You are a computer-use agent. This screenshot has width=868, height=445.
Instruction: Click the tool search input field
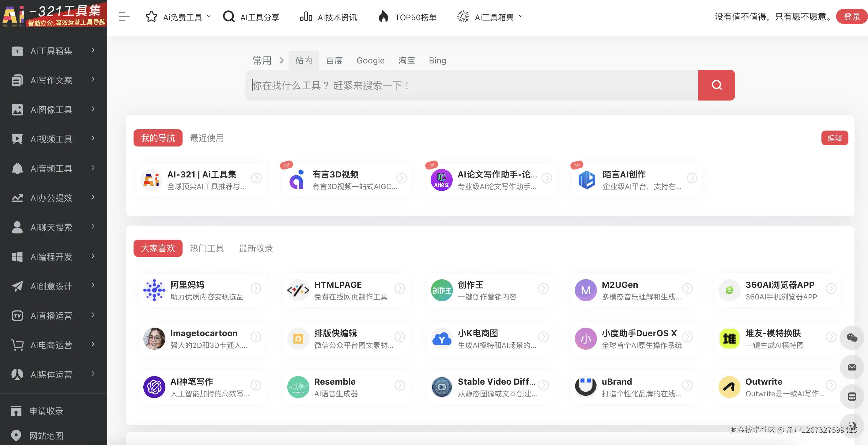click(x=472, y=85)
